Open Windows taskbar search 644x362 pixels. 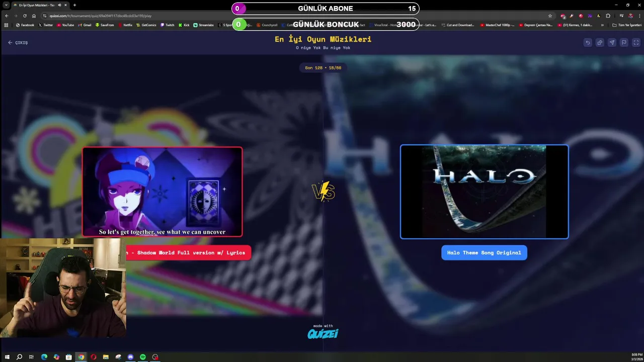[x=19, y=357]
